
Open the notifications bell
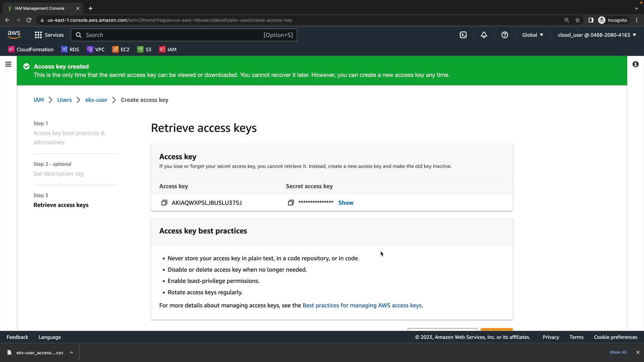coord(484,35)
